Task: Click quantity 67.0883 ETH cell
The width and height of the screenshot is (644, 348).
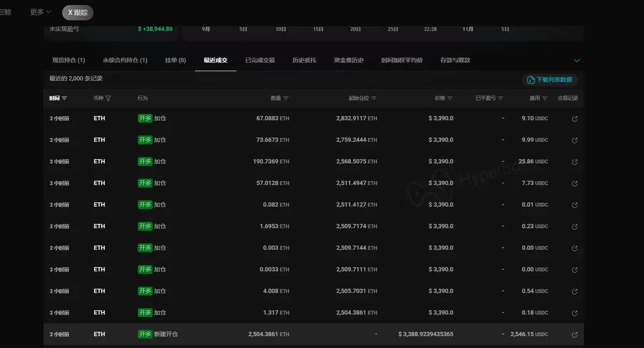Action: pos(273,118)
